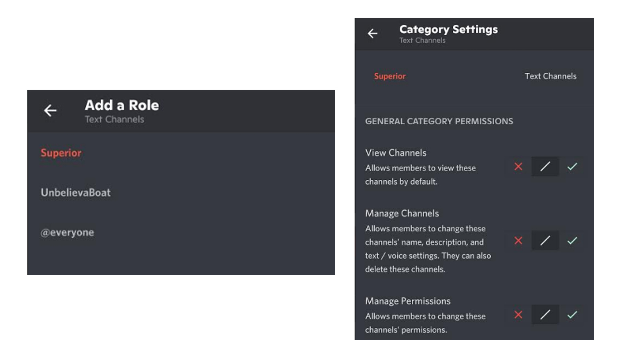Deny the Manage Channels permission
The image size is (644, 362).
pyautogui.click(x=518, y=241)
